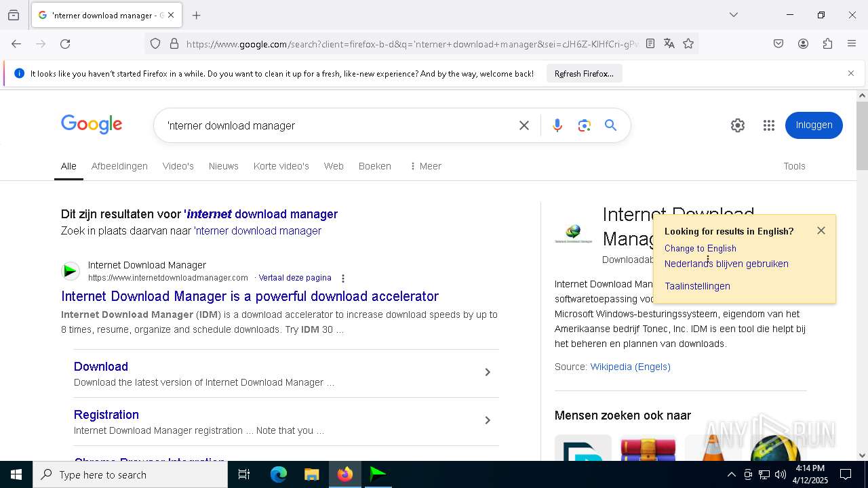Focus the URL address bar

[412, 44]
